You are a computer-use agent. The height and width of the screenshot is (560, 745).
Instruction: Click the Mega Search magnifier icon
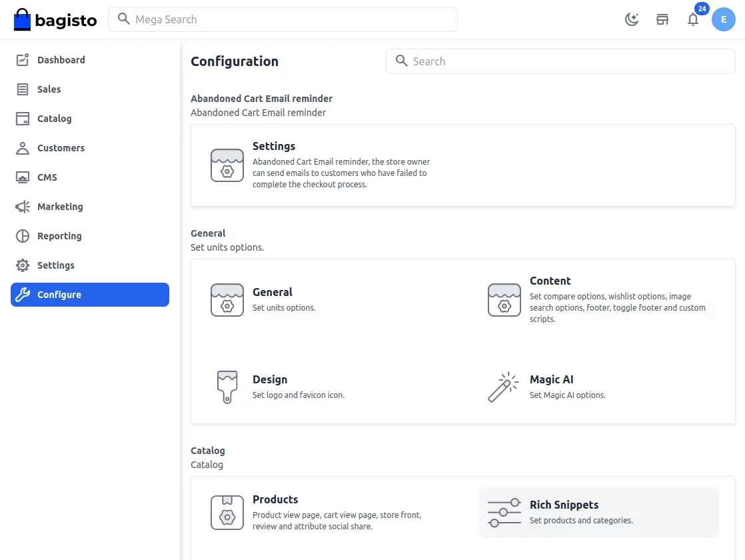pyautogui.click(x=123, y=19)
